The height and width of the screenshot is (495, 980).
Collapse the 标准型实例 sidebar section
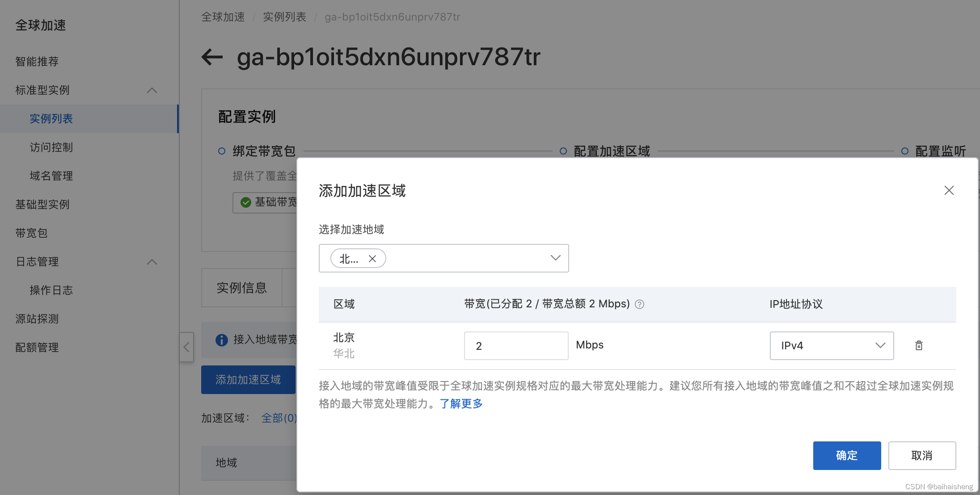pyautogui.click(x=152, y=90)
